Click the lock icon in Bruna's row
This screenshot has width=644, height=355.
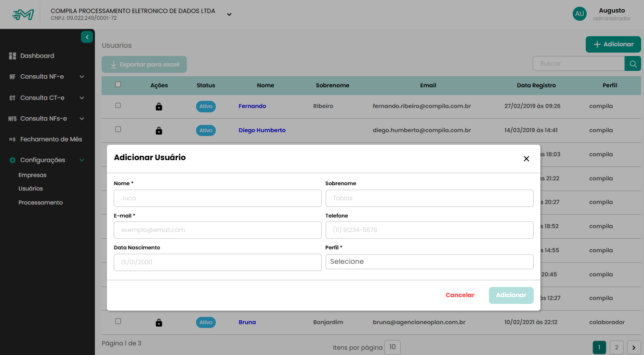[159, 322]
